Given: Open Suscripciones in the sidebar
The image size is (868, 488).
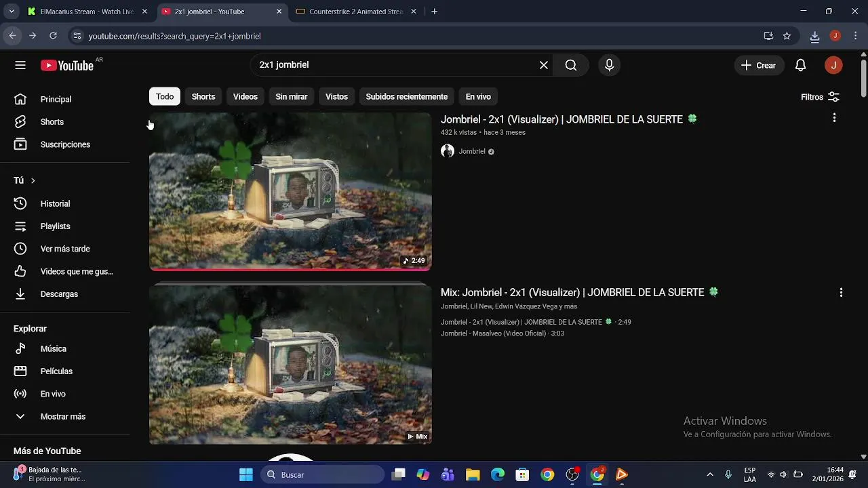Looking at the screenshot, I should pyautogui.click(x=64, y=144).
